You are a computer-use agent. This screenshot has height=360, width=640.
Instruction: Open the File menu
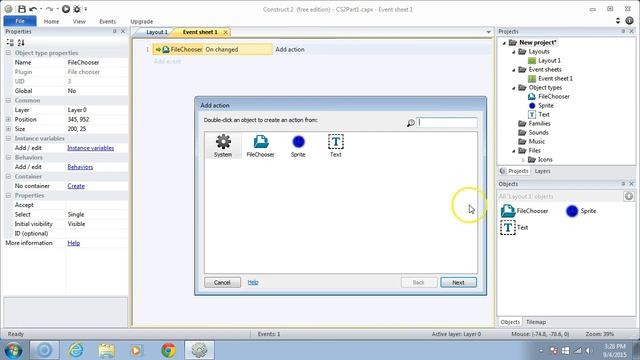point(20,21)
